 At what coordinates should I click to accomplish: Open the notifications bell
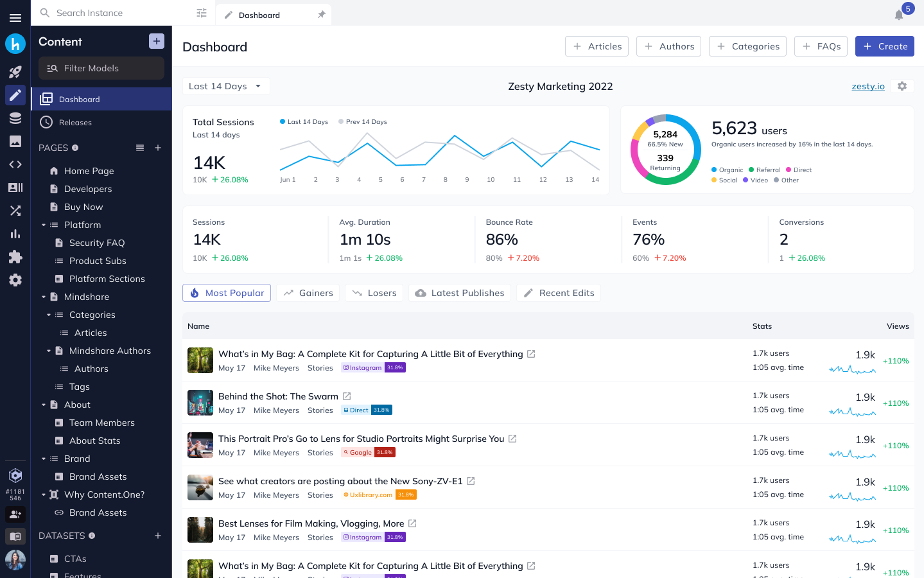point(899,14)
